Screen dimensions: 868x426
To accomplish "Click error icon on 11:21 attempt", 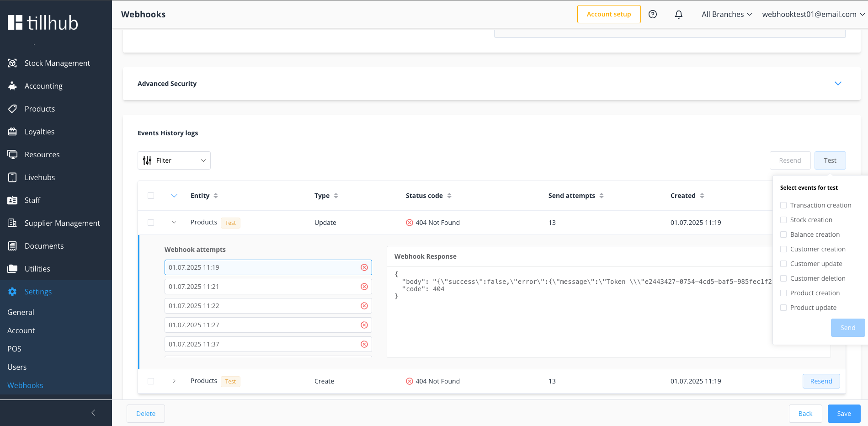I will (x=364, y=287).
